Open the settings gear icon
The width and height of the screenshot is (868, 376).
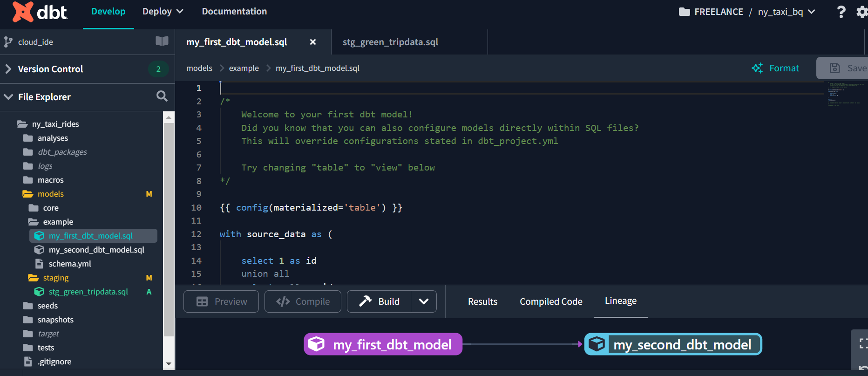point(862,12)
